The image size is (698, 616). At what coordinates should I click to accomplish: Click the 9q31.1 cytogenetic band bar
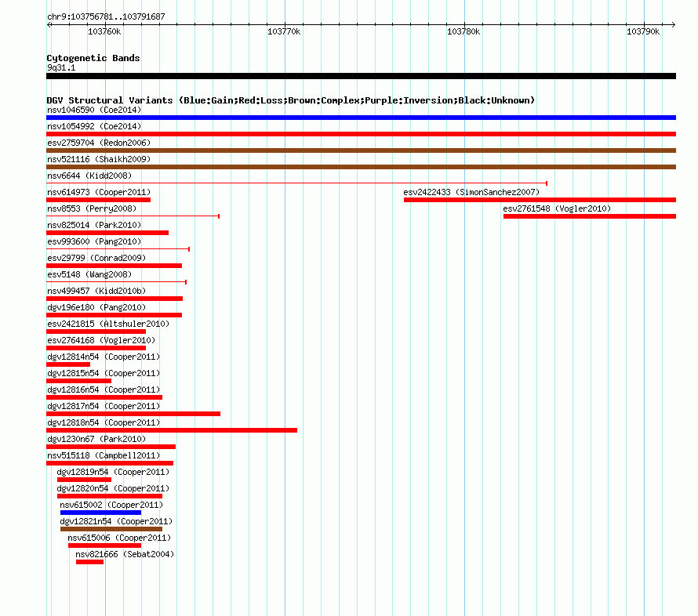(x=361, y=76)
